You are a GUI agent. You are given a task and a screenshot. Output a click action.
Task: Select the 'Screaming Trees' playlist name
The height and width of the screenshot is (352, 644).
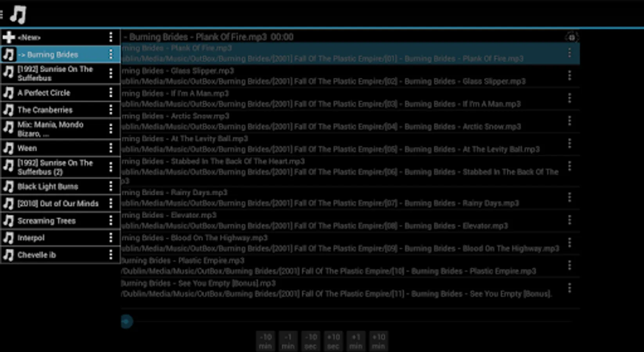[47, 221]
